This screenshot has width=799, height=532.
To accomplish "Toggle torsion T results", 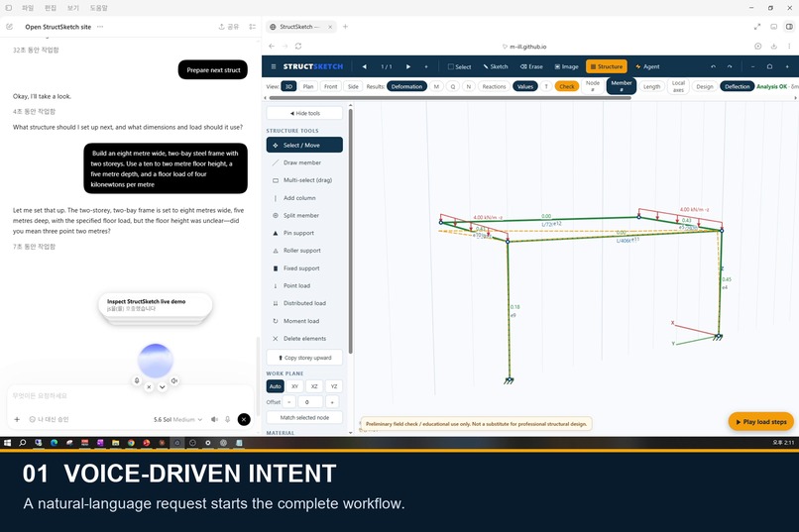I will [x=546, y=86].
